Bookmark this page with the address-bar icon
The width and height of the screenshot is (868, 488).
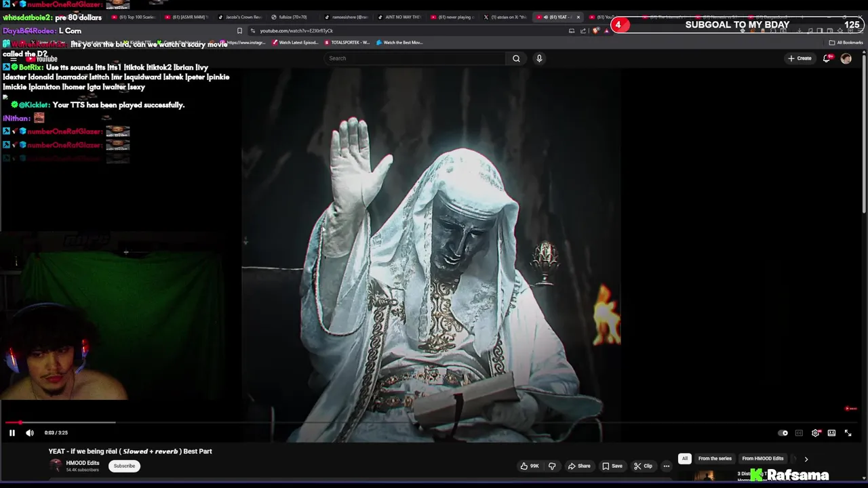(239, 30)
